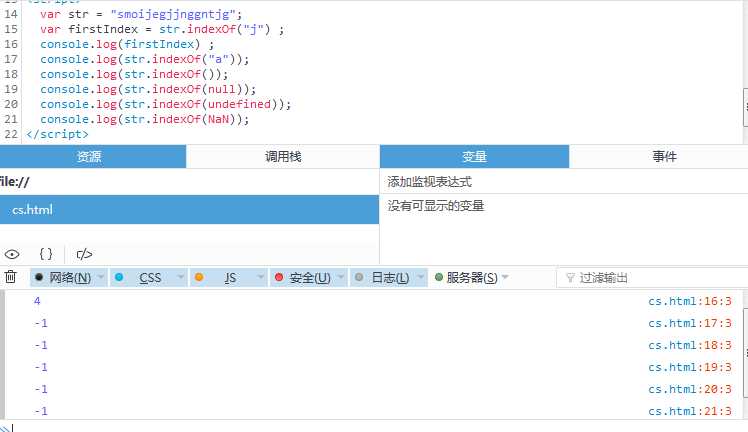Open source link cs.html:21:3
The width and height of the screenshot is (748, 432).
(690, 411)
